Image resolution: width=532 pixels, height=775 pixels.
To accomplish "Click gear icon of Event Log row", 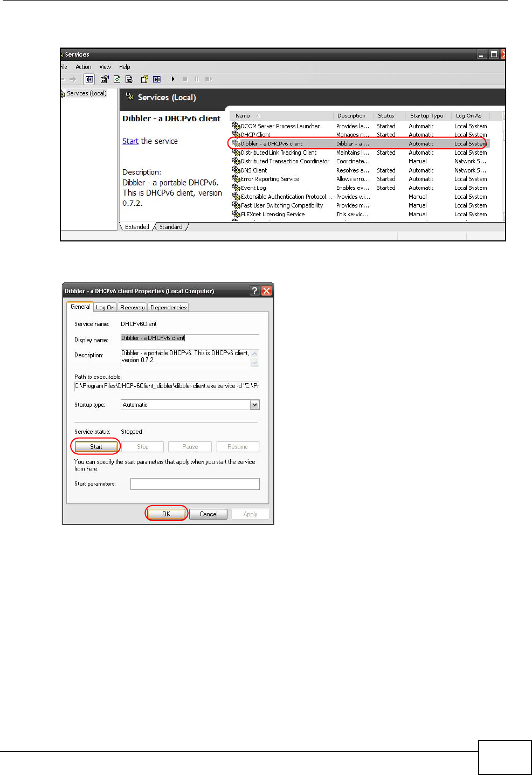I will 236,188.
